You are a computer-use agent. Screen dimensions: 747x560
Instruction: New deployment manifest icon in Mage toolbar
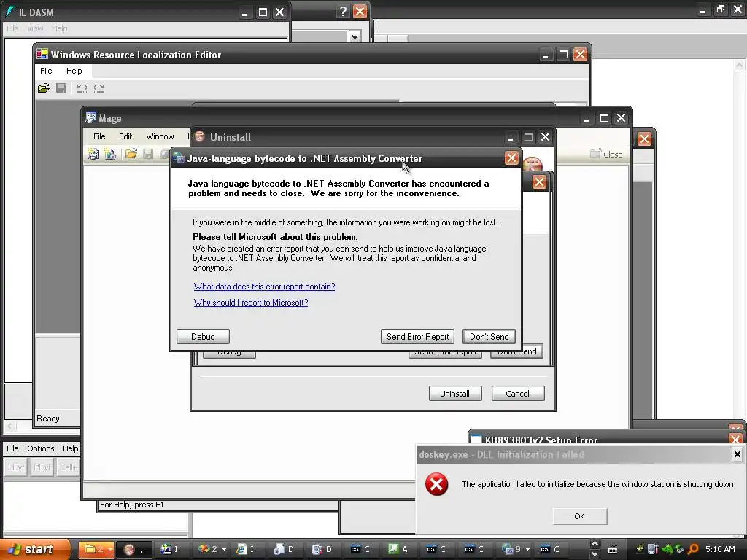pos(110,154)
